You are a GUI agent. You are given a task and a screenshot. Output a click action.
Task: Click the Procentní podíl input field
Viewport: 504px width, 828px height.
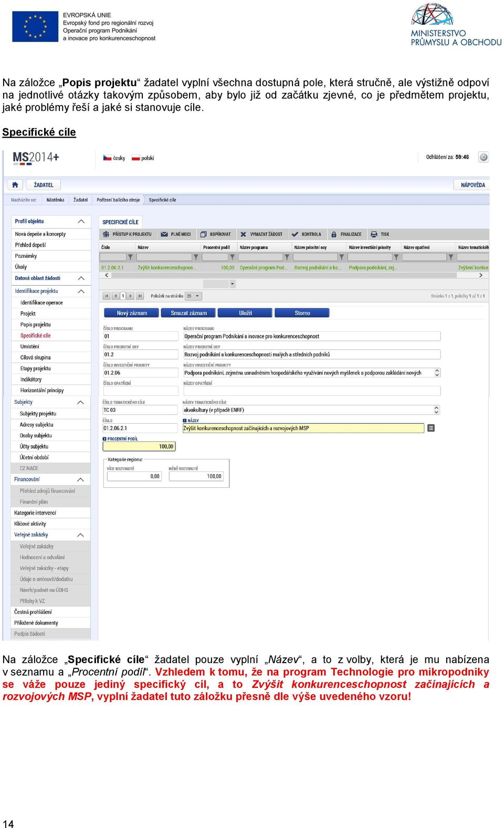point(139,447)
